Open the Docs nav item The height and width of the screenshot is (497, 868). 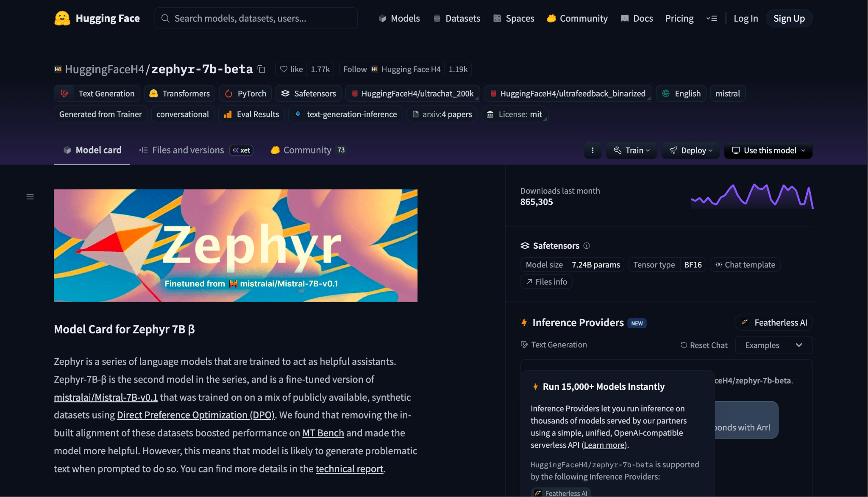tap(637, 18)
